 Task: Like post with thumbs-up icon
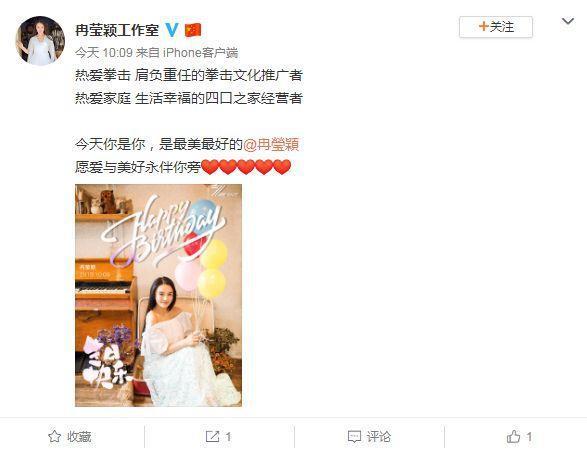tap(513, 436)
